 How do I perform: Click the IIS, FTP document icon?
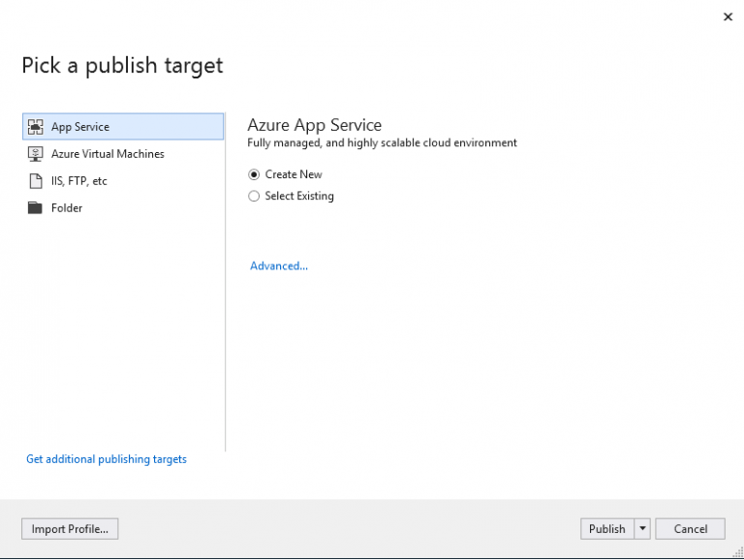pos(36,181)
